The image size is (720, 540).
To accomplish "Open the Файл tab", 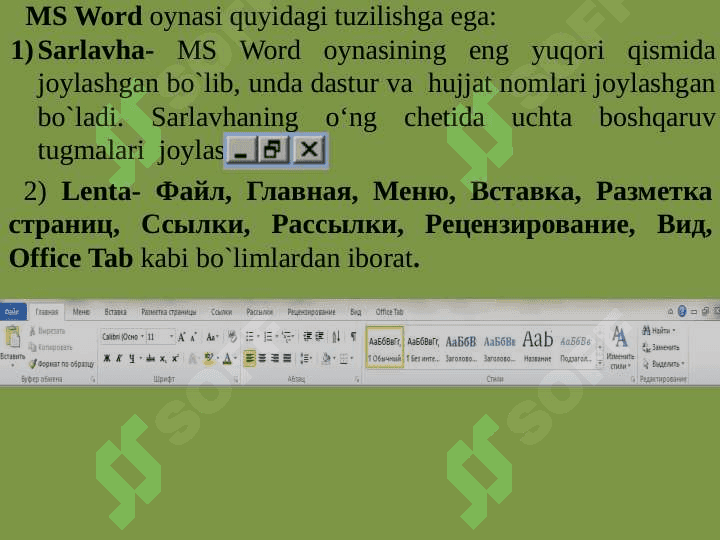I will point(11,312).
